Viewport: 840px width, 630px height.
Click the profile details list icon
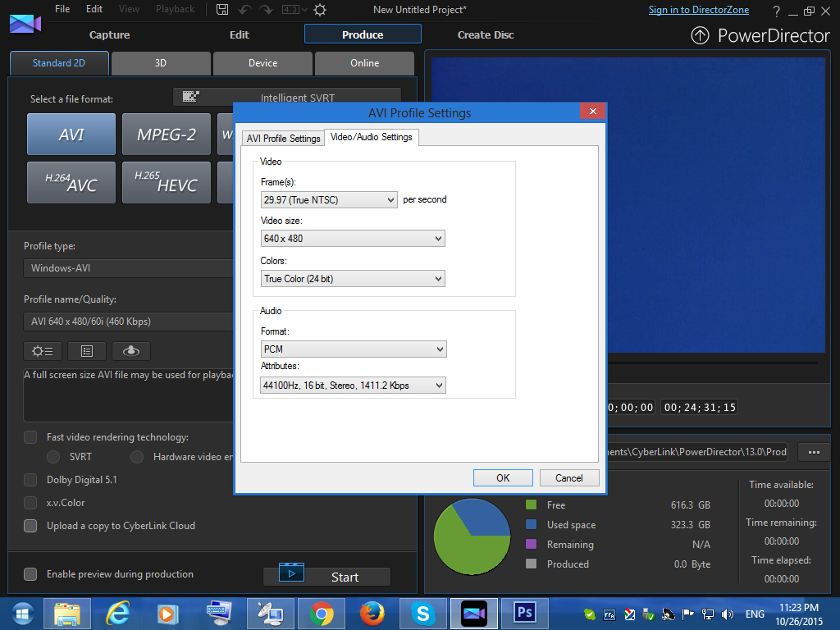(87, 351)
